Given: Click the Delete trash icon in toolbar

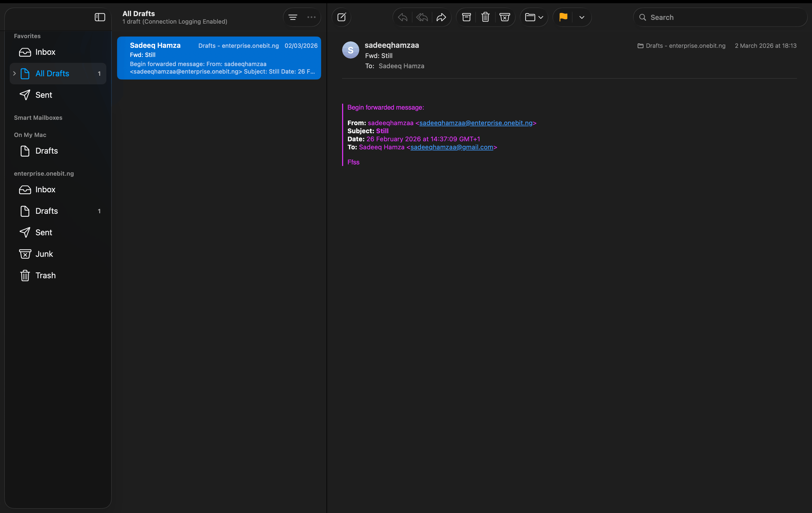Looking at the screenshot, I should 485,17.
